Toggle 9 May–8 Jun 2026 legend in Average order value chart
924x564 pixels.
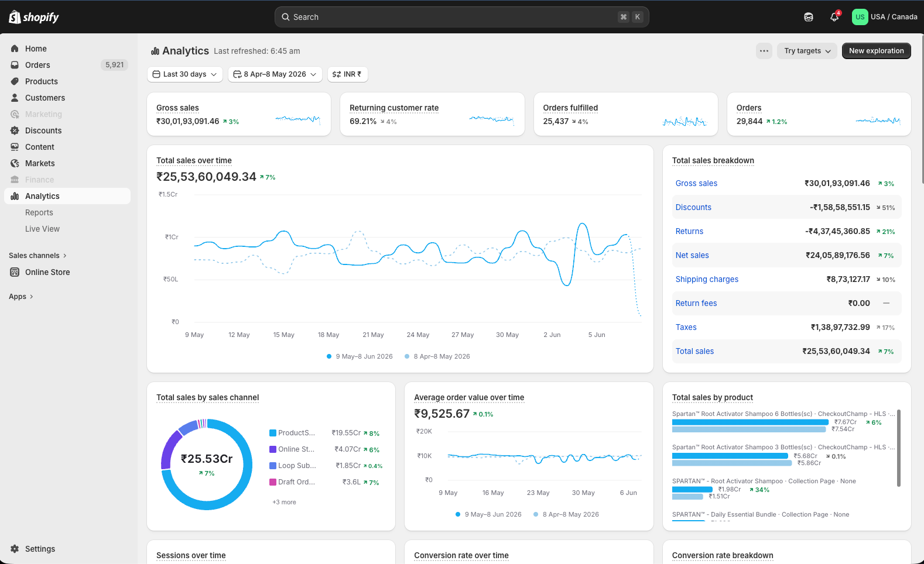pos(488,514)
